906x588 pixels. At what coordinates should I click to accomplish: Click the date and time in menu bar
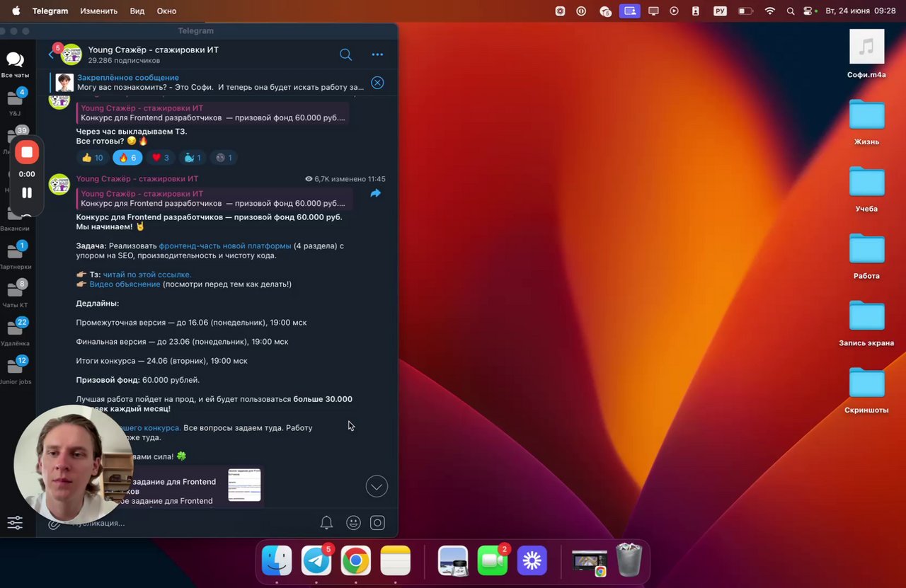861,11
